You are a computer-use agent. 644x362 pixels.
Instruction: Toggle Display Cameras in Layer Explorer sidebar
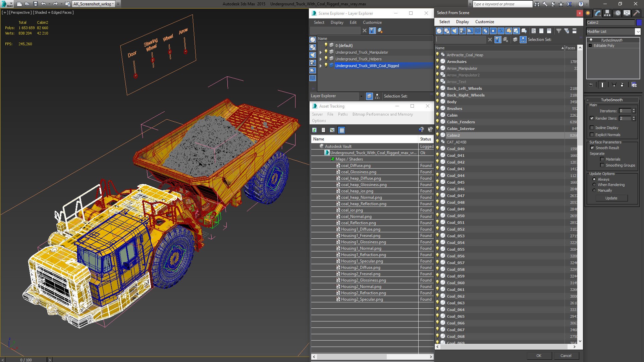click(x=313, y=63)
